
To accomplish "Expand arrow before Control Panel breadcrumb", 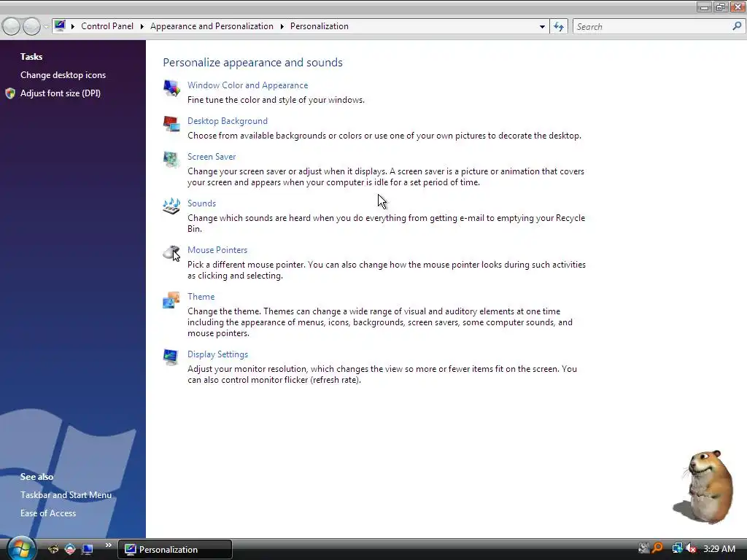I will coord(73,26).
